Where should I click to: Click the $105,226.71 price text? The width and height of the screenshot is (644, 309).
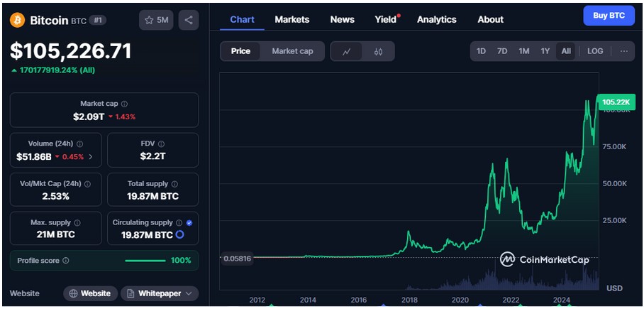pyautogui.click(x=71, y=51)
